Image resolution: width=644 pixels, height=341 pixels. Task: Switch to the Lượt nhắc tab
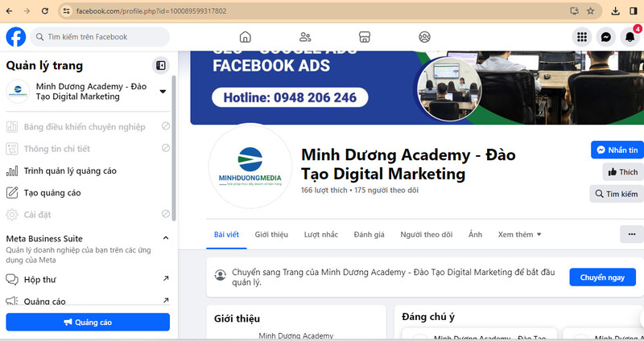pos(320,235)
